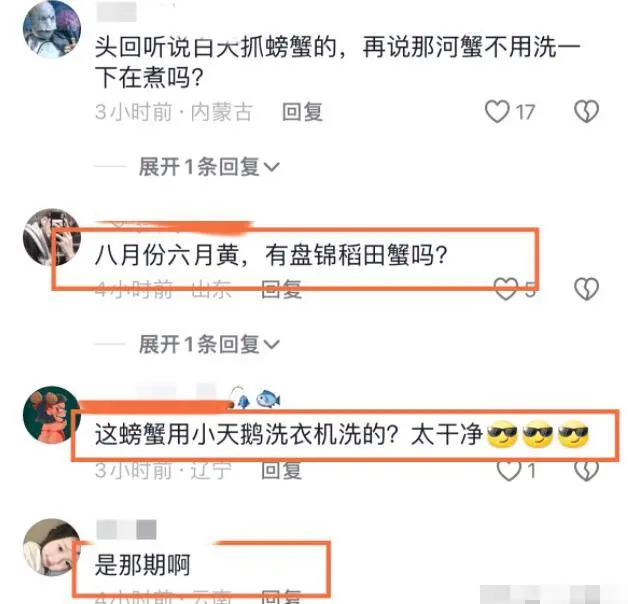Image resolution: width=628 pixels, height=604 pixels.
Task: Open avatar of 八月份六月黄 commenter
Action: coord(52,237)
